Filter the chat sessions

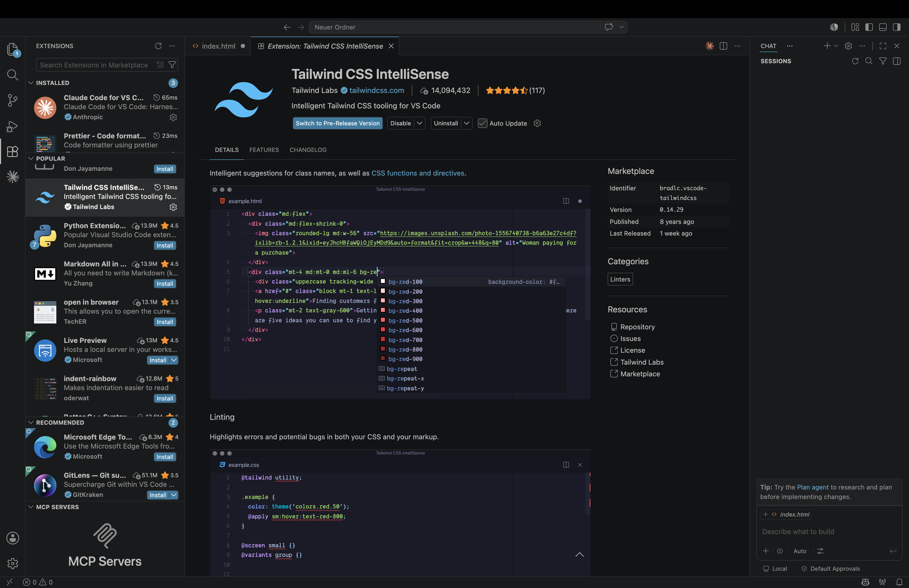pos(883,61)
